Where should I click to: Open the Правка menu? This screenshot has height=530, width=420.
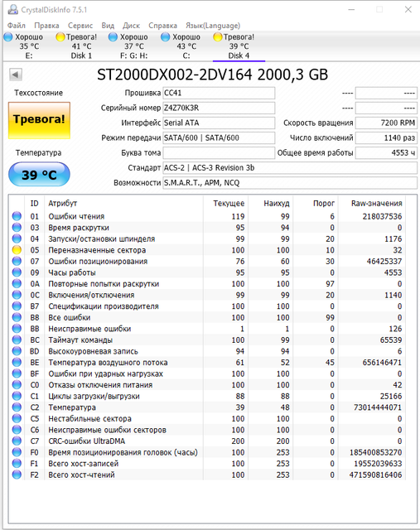tap(46, 26)
